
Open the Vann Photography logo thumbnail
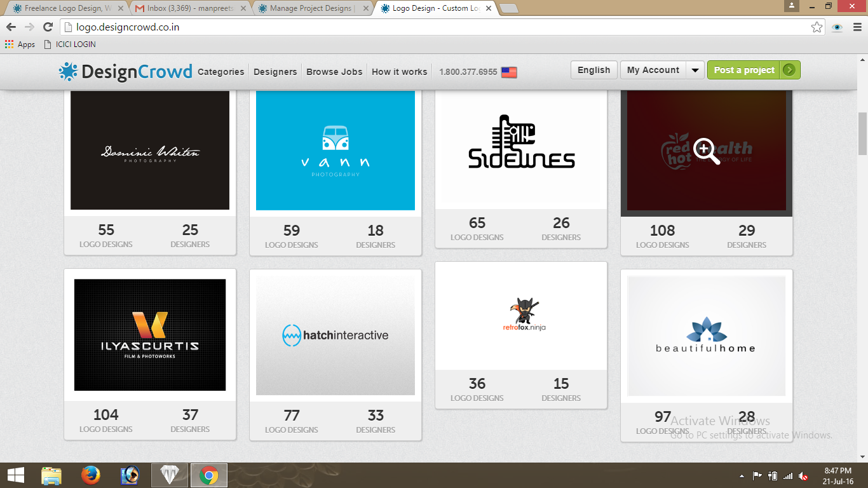(x=336, y=151)
